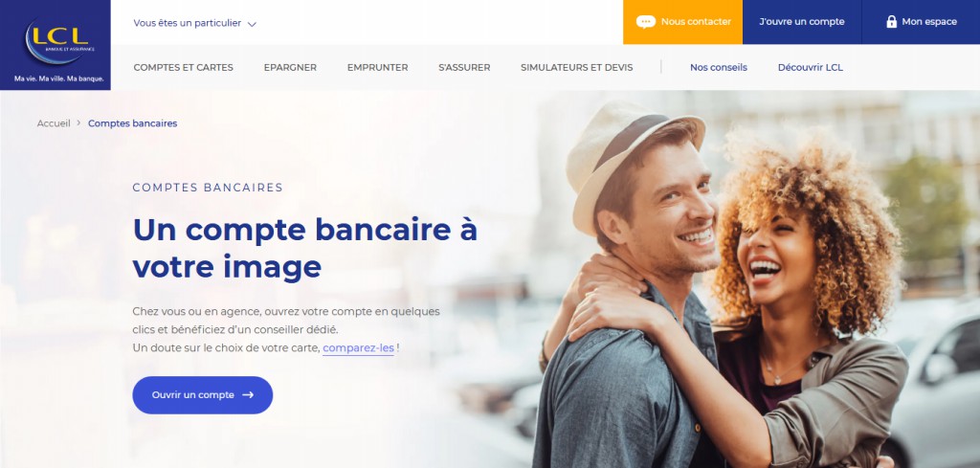Screen dimensions: 980x468
Task: Open the EPARGNER menu
Action: (x=290, y=68)
